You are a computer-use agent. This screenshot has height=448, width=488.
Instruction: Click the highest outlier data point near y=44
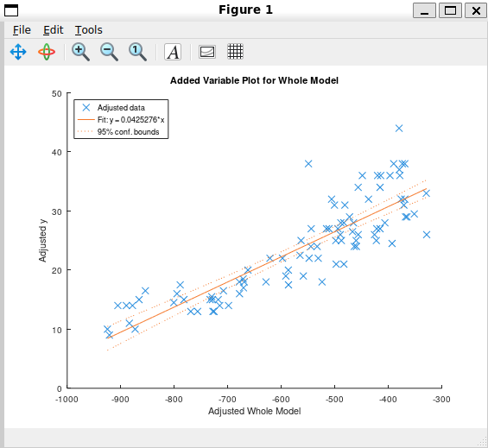399,128
